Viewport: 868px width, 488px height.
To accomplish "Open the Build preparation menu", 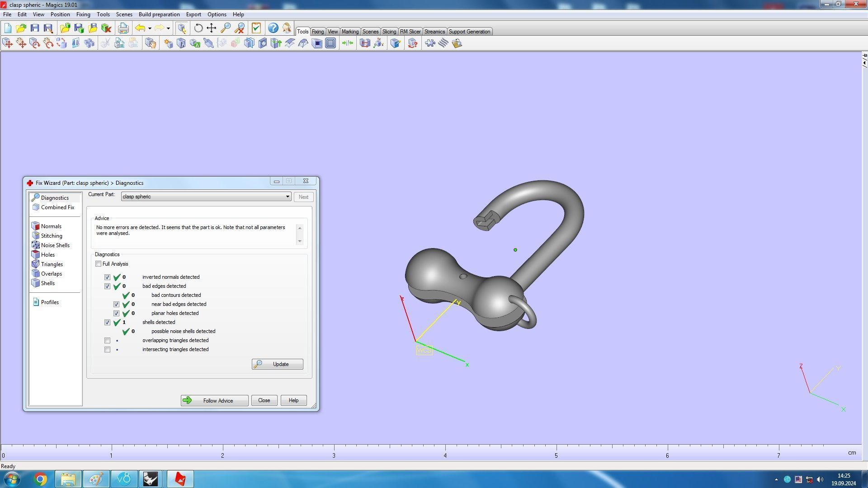I will tap(159, 14).
